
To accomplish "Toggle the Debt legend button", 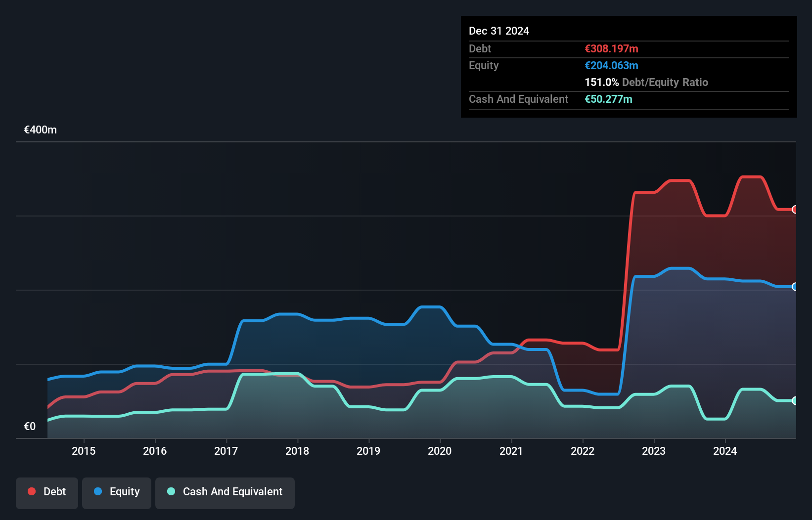I will click(x=47, y=493).
